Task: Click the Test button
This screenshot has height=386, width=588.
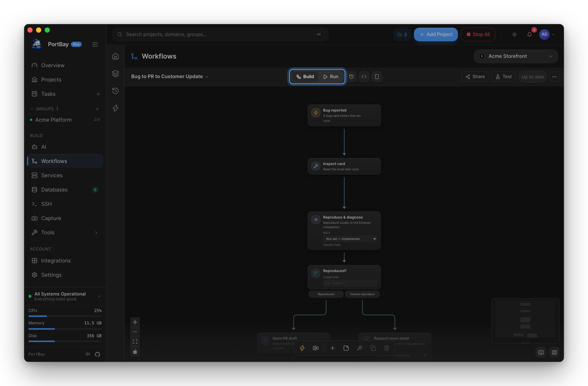Action: tap(503, 77)
